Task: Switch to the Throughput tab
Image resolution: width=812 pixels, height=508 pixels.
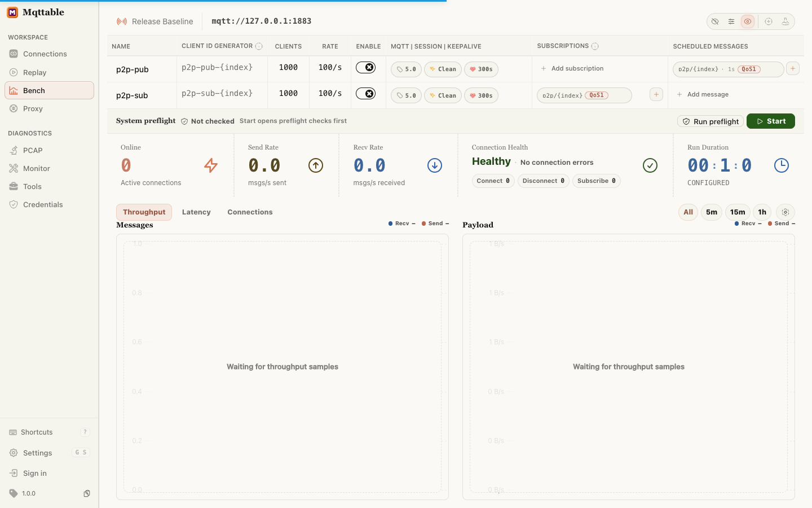Action: pyautogui.click(x=144, y=212)
